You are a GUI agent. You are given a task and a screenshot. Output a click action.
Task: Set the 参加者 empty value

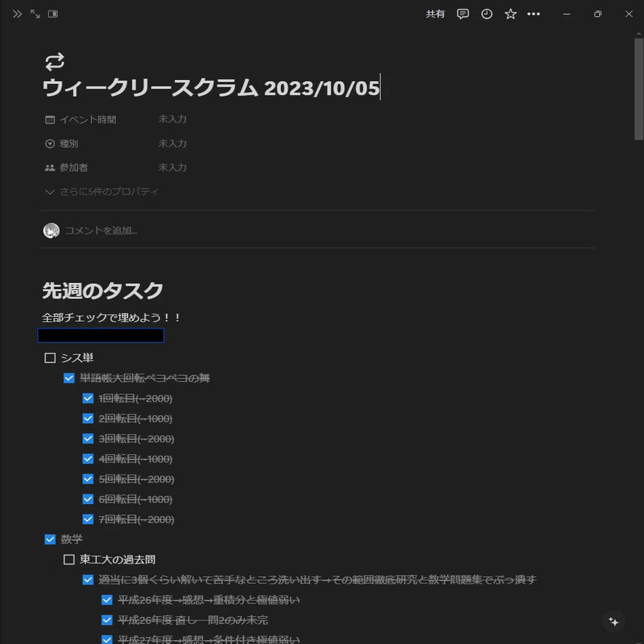[172, 167]
